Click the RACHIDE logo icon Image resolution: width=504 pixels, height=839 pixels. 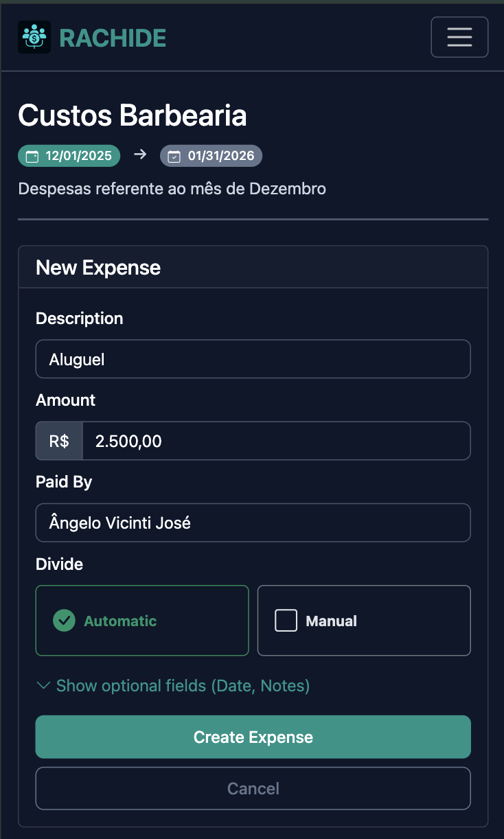coord(34,37)
